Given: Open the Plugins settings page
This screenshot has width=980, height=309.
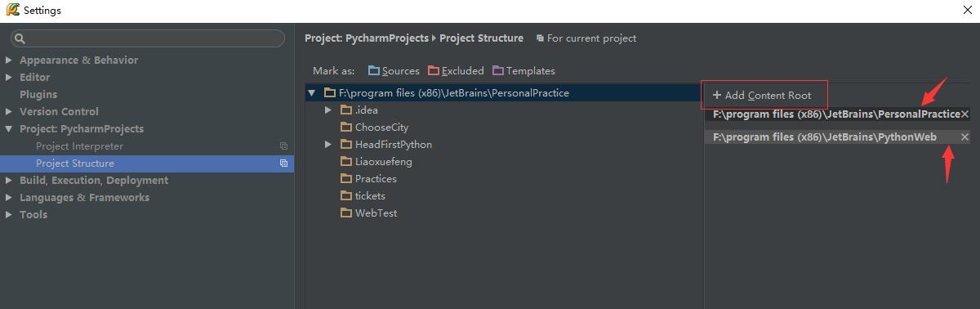Looking at the screenshot, I should [38, 95].
